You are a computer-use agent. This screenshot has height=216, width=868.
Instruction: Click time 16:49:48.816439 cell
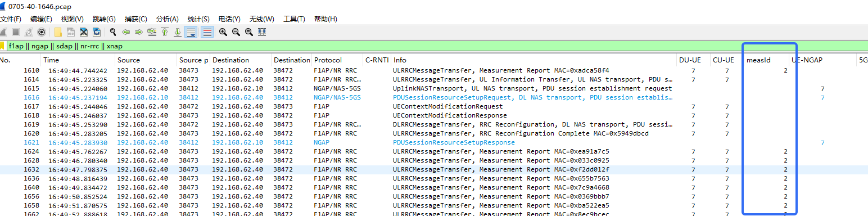78,179
